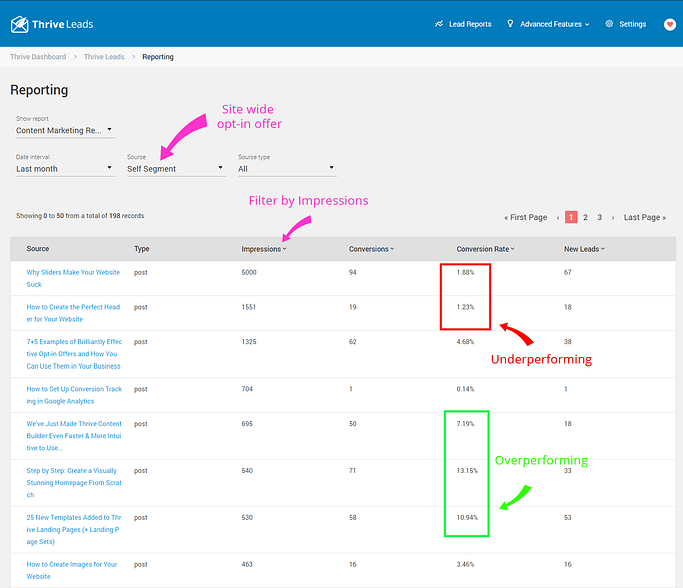Click the Type column header
Screen dimensions: 683x588
142,249
